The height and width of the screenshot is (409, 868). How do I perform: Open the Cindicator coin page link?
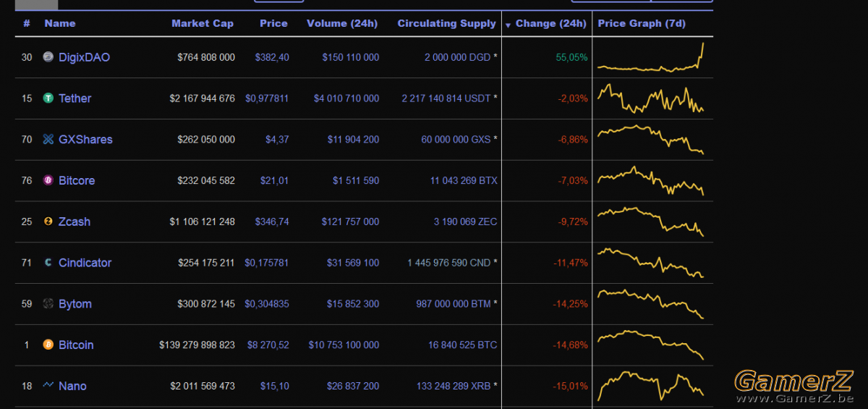[x=85, y=263]
